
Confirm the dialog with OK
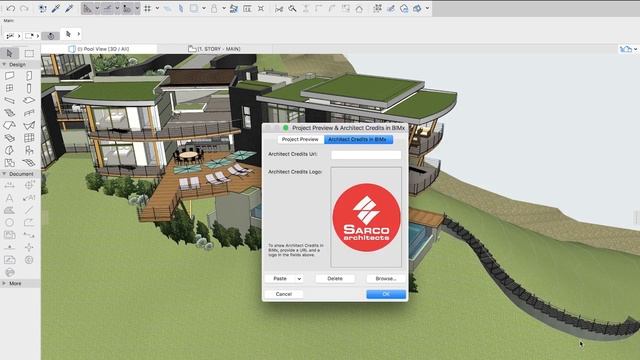coord(386,294)
